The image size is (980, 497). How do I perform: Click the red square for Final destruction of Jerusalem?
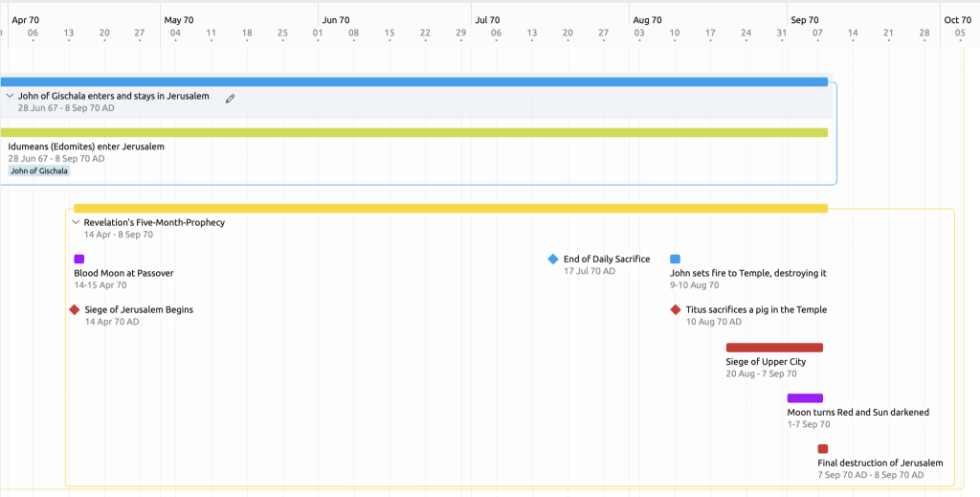coord(822,449)
